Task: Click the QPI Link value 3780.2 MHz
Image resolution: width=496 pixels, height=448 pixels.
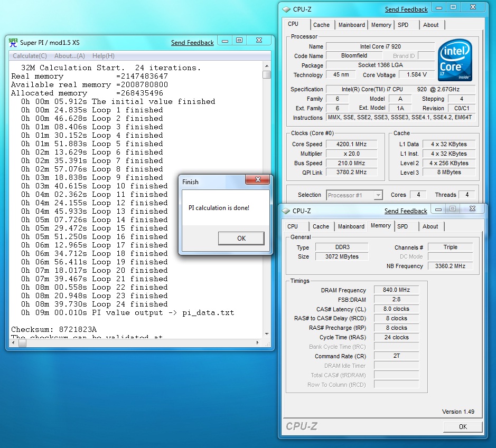Action: click(x=351, y=173)
